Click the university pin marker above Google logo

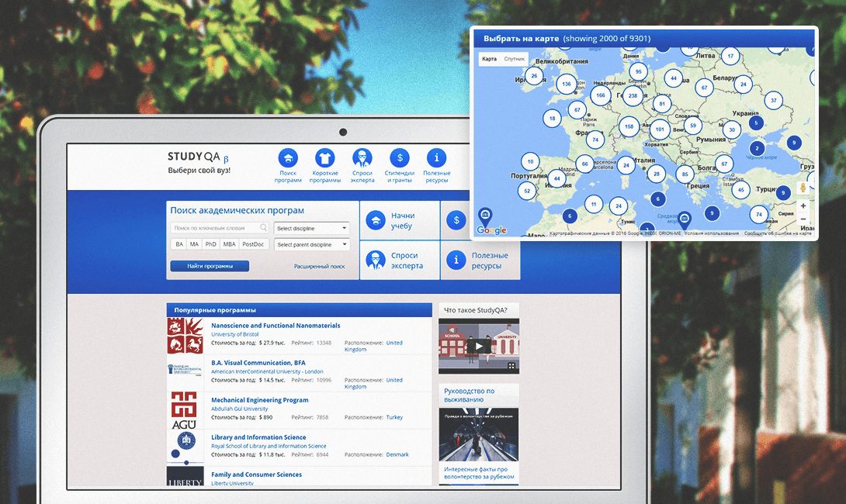coord(485,217)
